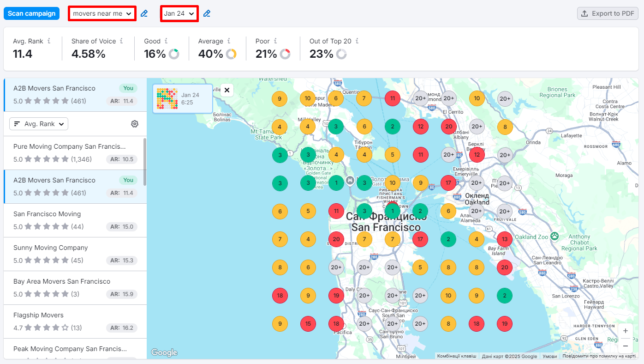The width and height of the screenshot is (644, 364).
Task: Click the top A2B Movers San Francisco card
Action: pyautogui.click(x=75, y=95)
